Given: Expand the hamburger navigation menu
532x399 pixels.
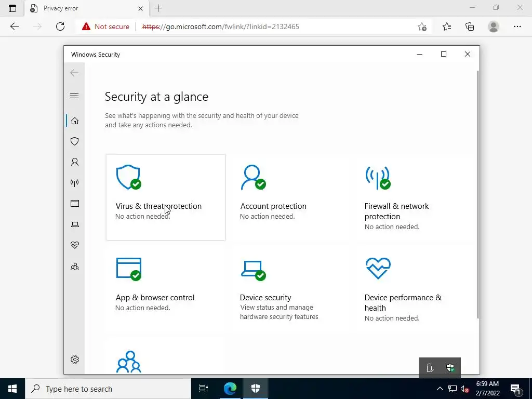Looking at the screenshot, I should click(74, 96).
